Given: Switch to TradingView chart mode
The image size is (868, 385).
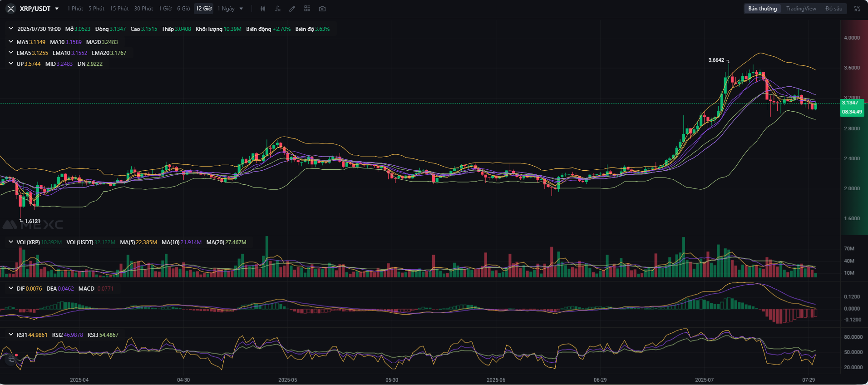Looking at the screenshot, I should pyautogui.click(x=801, y=9).
